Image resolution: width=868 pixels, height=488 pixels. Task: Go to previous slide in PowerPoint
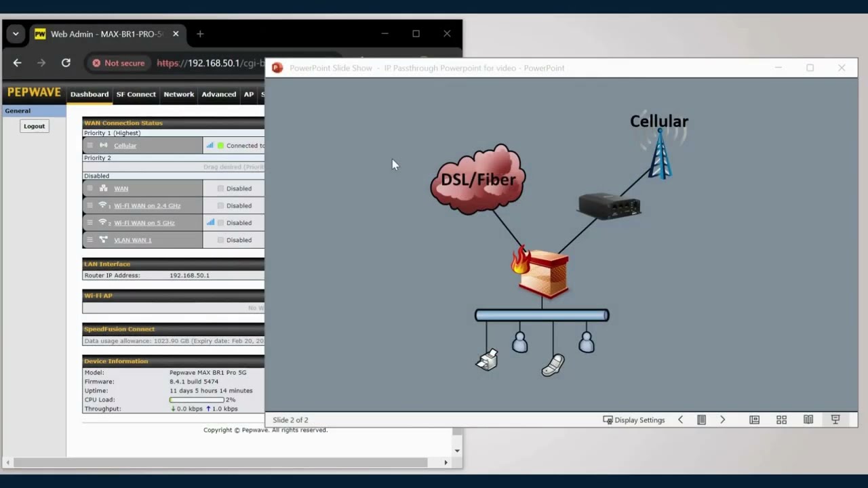681,420
